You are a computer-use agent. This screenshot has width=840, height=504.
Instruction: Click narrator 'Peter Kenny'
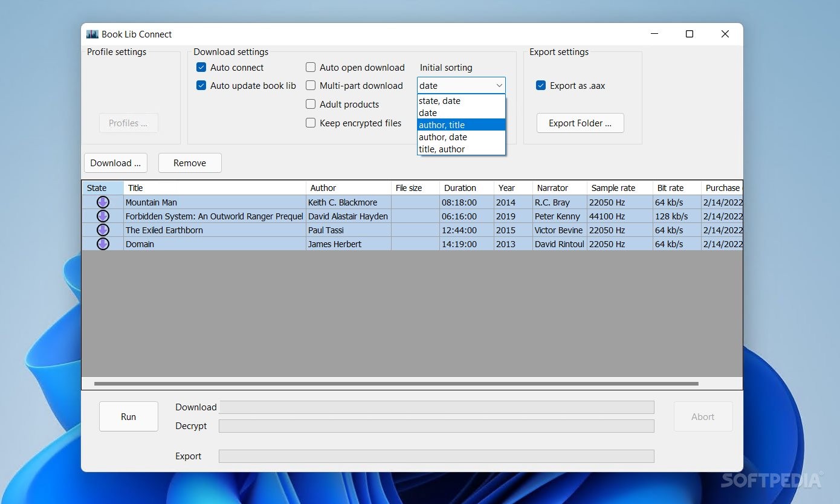pyautogui.click(x=560, y=216)
